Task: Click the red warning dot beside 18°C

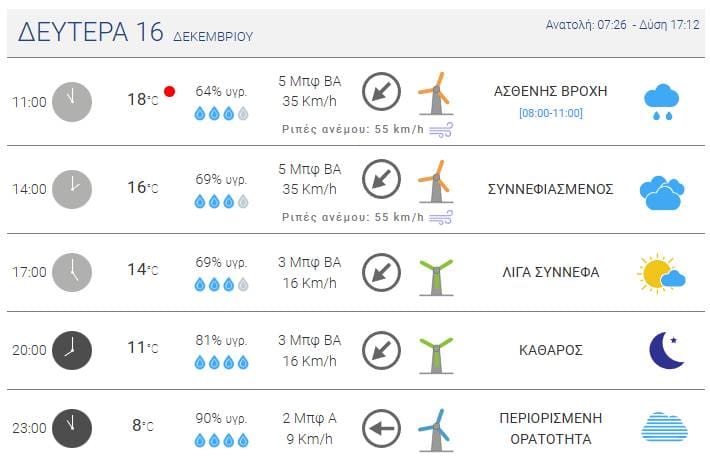Action: tap(169, 91)
